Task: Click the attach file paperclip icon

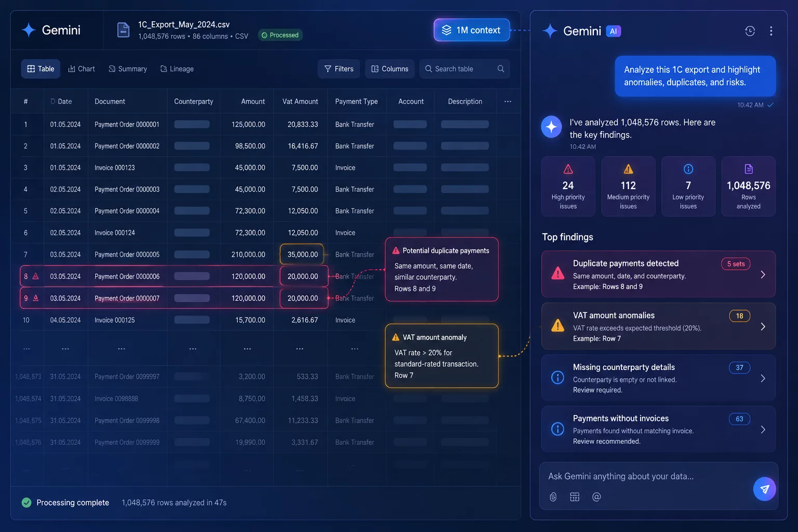Action: click(553, 497)
